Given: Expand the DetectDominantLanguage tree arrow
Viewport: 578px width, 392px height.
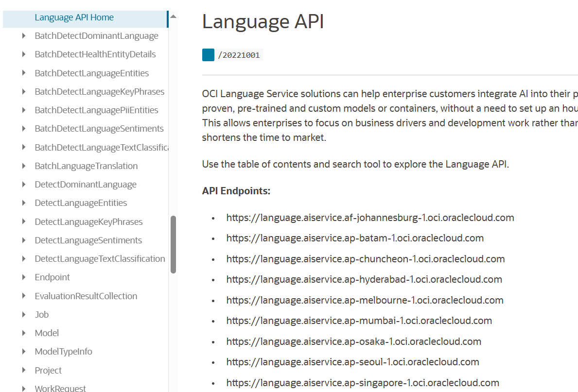Looking at the screenshot, I should [24, 184].
